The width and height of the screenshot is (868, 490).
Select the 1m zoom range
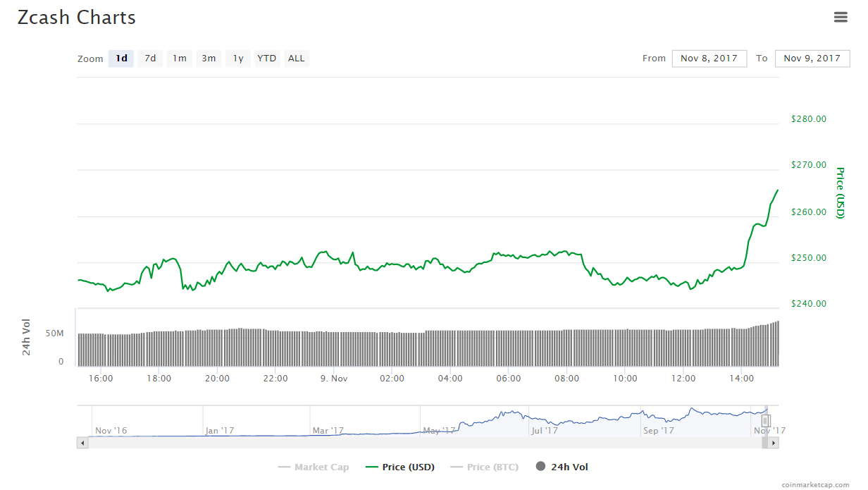click(179, 59)
